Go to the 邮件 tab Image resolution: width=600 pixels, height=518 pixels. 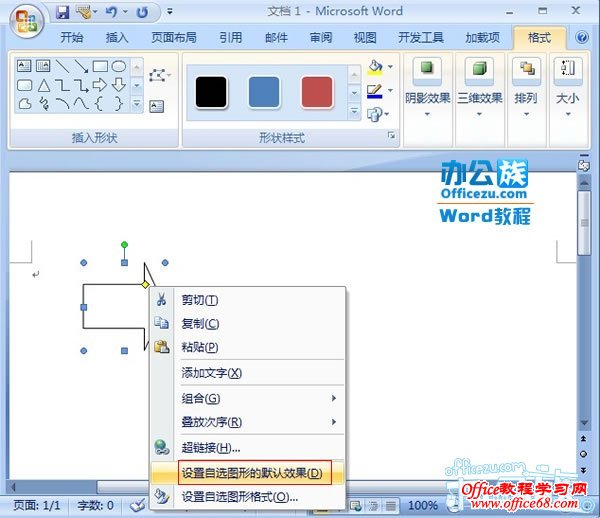(276, 37)
